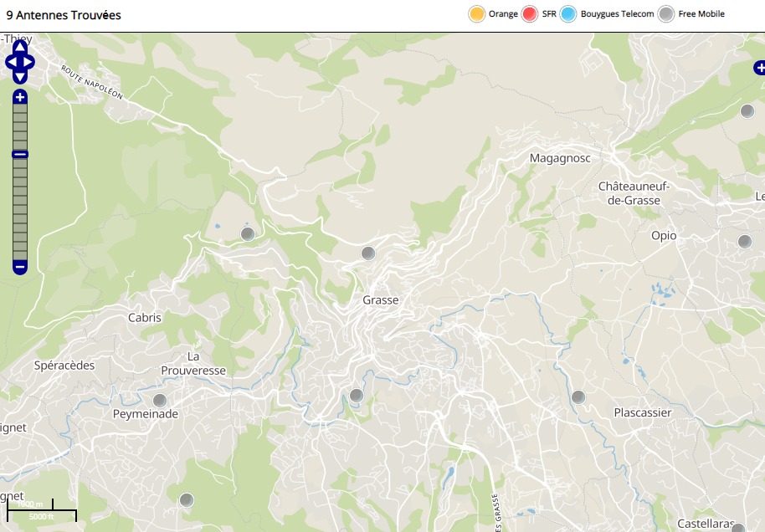Select antenna marker south of Grasse center
The image size is (765, 532).
click(357, 396)
